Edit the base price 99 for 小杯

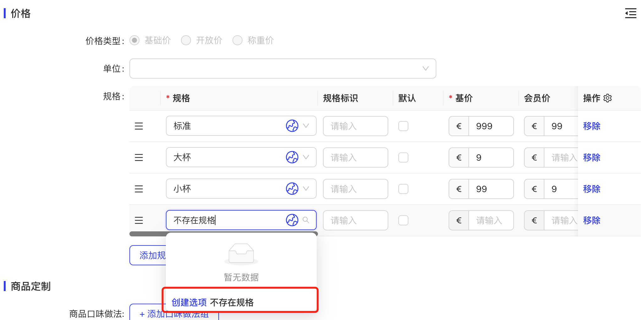(491, 189)
